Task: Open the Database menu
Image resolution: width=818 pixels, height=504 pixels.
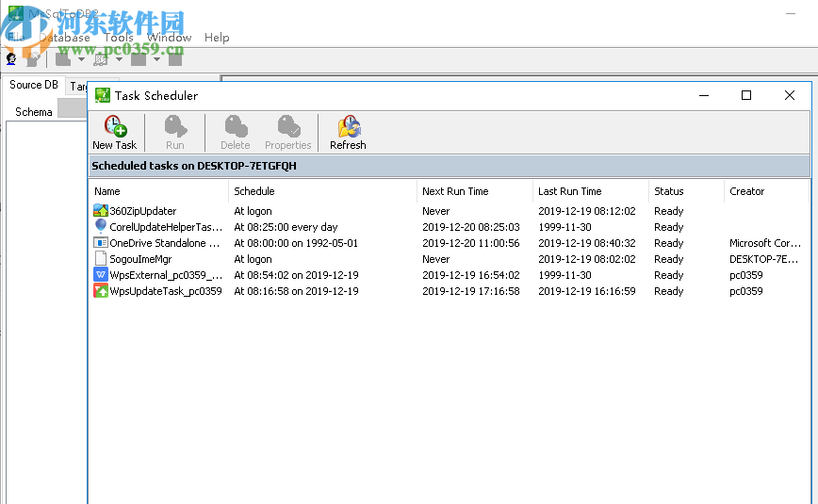Action: tap(65, 38)
